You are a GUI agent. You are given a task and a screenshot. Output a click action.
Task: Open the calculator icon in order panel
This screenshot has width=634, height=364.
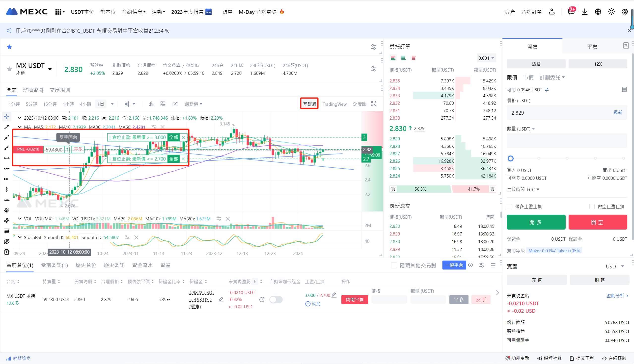pyautogui.click(x=624, y=90)
